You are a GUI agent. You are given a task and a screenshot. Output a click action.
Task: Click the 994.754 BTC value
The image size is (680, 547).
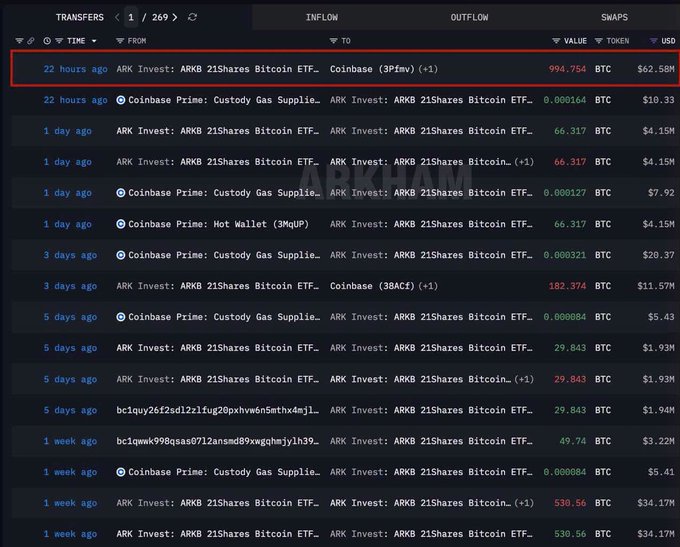tap(567, 69)
